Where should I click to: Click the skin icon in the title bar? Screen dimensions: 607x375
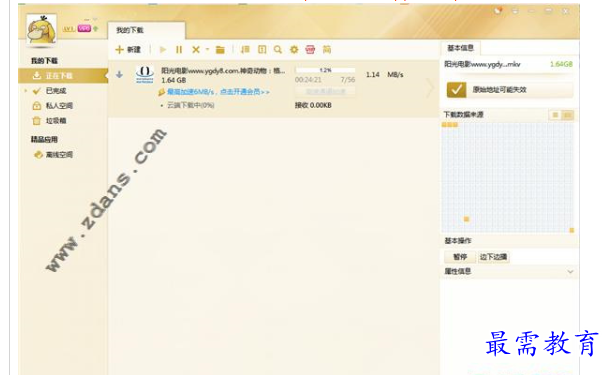tap(498, 11)
